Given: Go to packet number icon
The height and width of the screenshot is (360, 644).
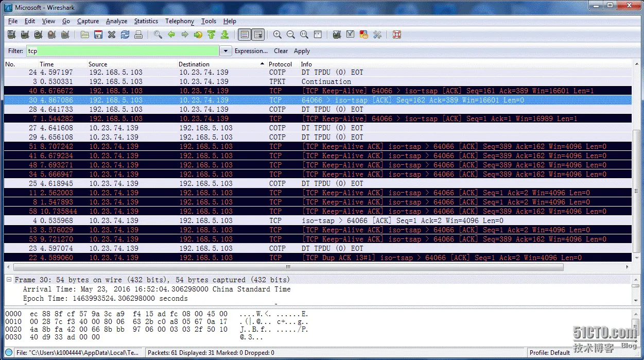Looking at the screenshot, I should point(198,35).
